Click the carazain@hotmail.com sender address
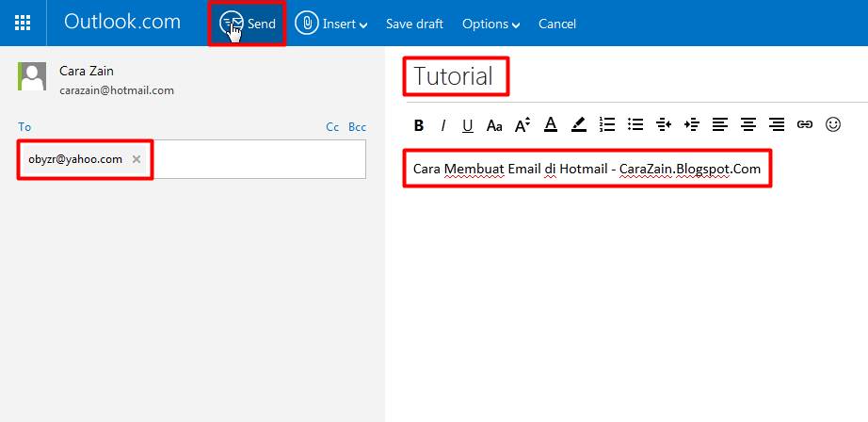Image resolution: width=868 pixels, height=422 pixels. point(117,90)
